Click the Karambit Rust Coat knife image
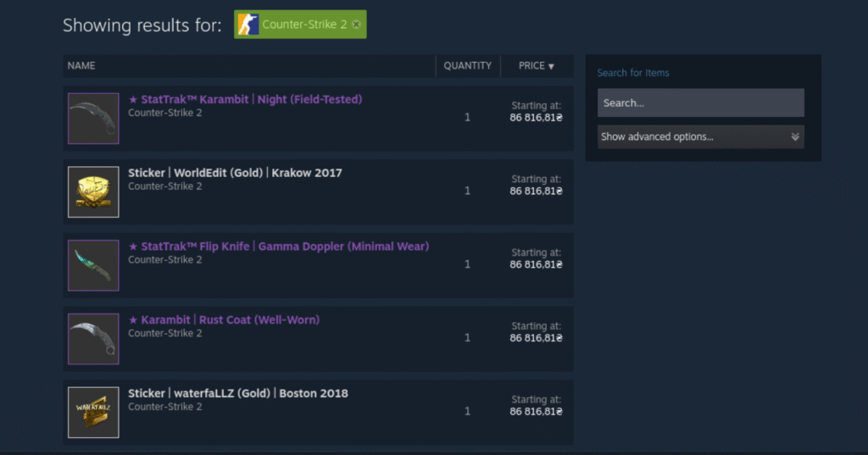Screen dimensions: 868x455 tap(93, 339)
